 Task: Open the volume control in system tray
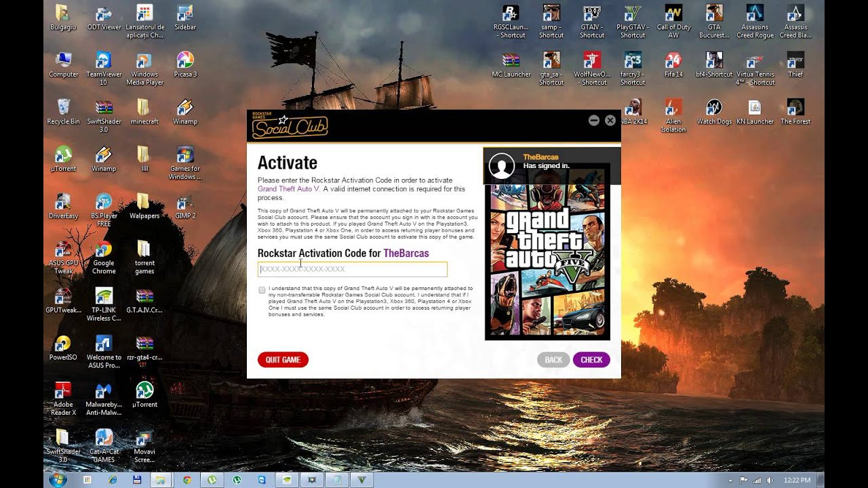[770, 481]
